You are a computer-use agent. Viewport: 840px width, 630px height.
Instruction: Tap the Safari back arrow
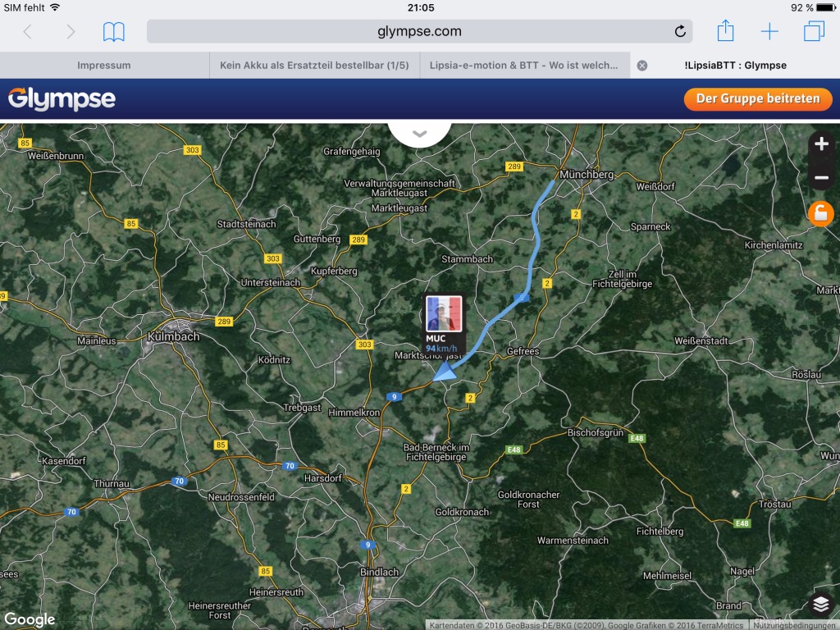coord(27,32)
